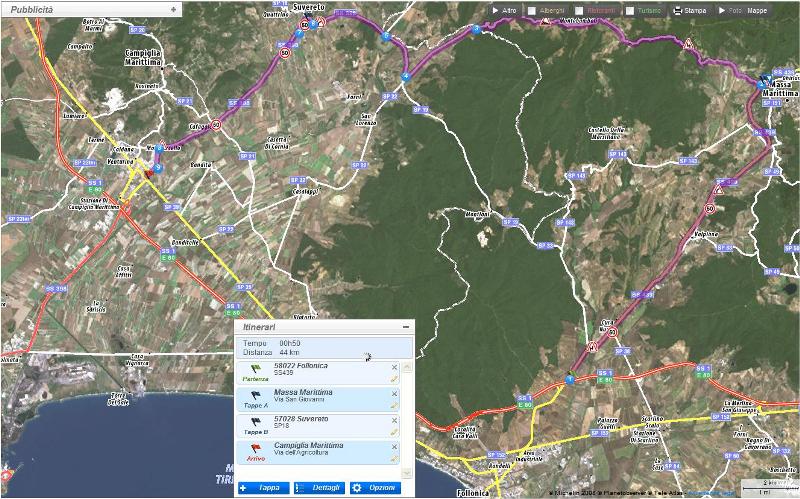Click the Suvereto town label
This screenshot has height=499, width=800.
(310, 8)
